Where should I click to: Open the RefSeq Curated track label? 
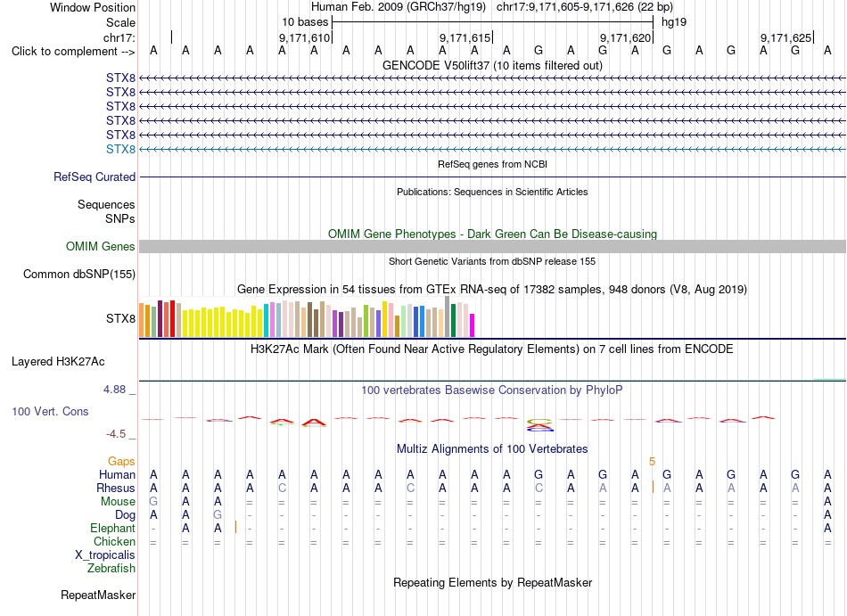pos(95,177)
